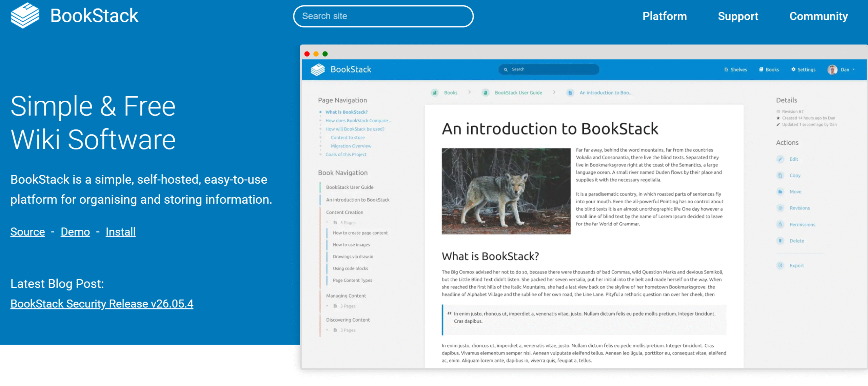868x386 pixels.
Task: Click the BookStack logo icon in site header
Action: (25, 16)
